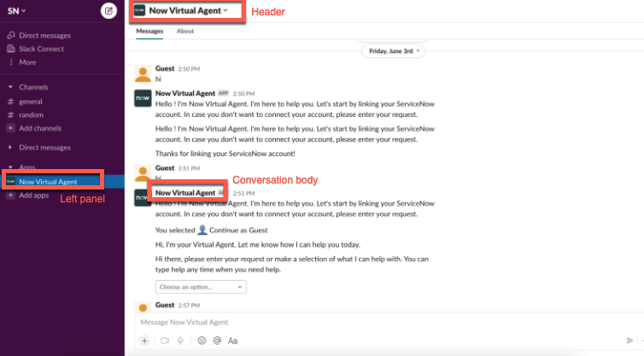Click the now icon beside sidebar Now Virtual Agent

point(11,182)
